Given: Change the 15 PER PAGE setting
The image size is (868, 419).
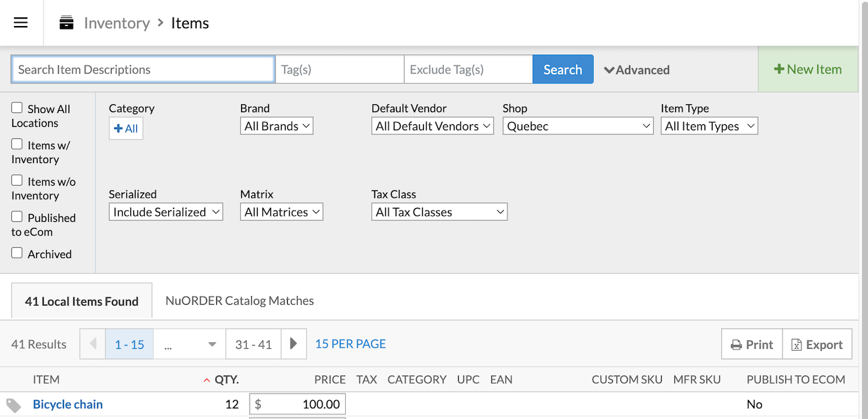Looking at the screenshot, I should 351,343.
